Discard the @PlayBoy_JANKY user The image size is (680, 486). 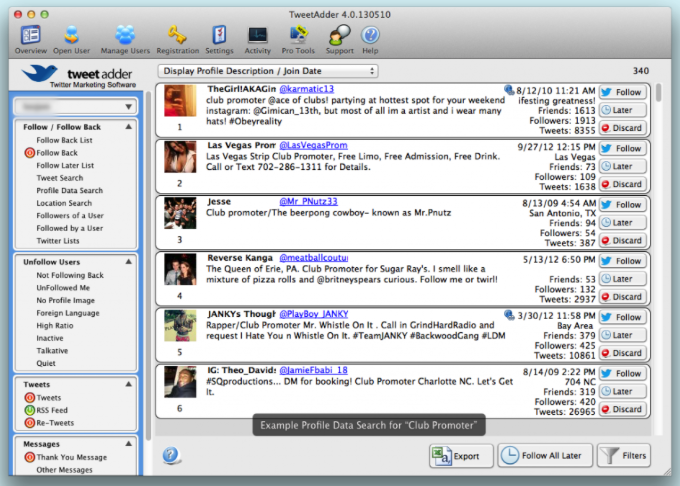(623, 353)
